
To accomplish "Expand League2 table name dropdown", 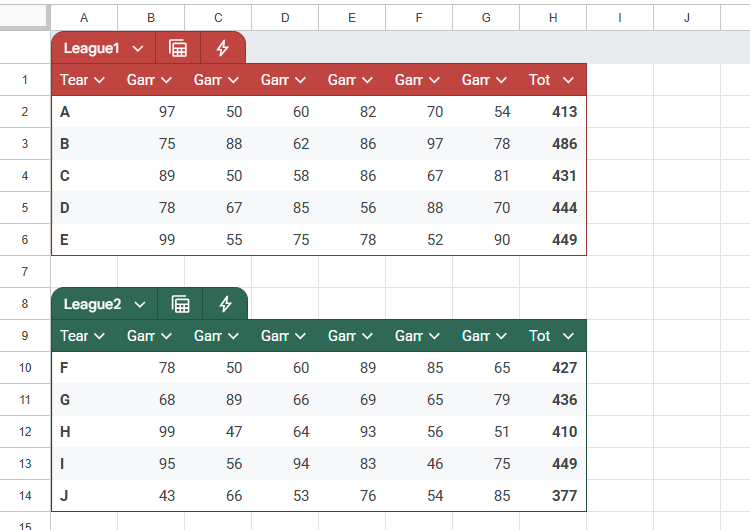I will [140, 304].
